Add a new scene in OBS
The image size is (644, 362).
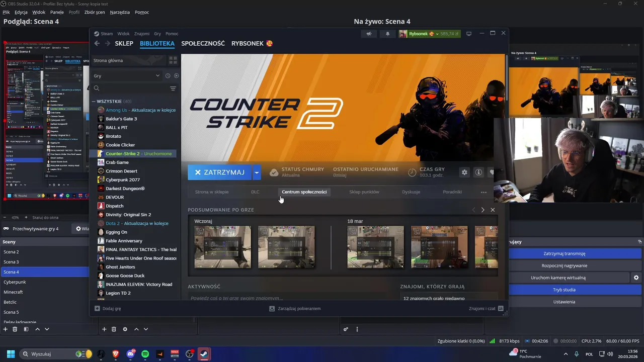[x=5, y=329]
